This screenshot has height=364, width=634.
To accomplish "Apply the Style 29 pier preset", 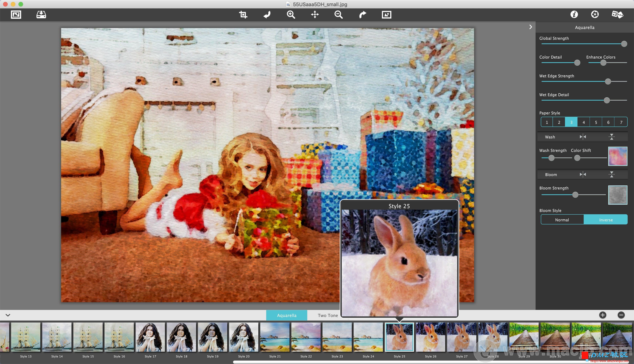I will point(524,337).
